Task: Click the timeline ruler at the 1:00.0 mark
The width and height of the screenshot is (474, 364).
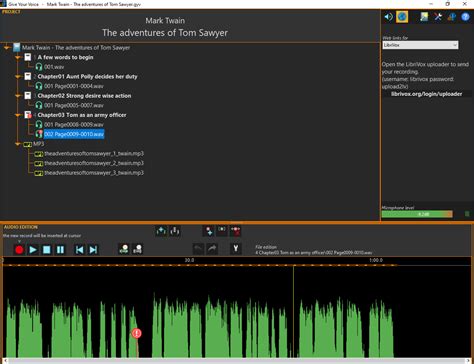Action: pyautogui.click(x=376, y=260)
